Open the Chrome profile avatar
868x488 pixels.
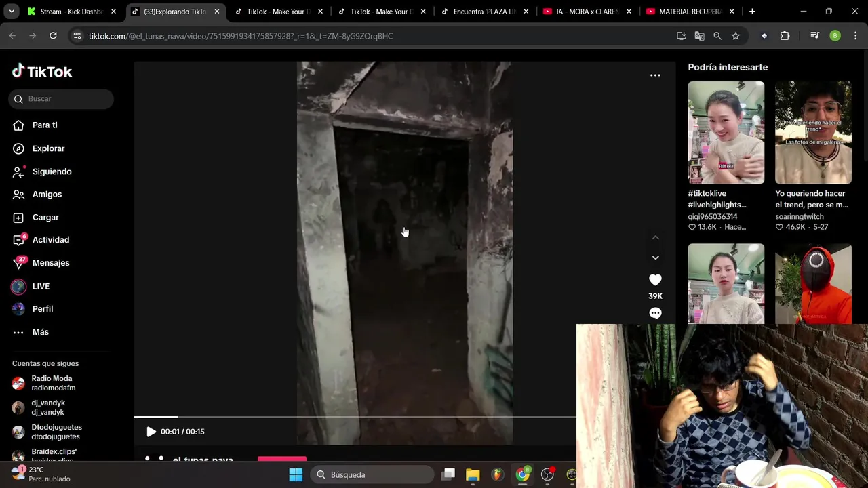835,36
